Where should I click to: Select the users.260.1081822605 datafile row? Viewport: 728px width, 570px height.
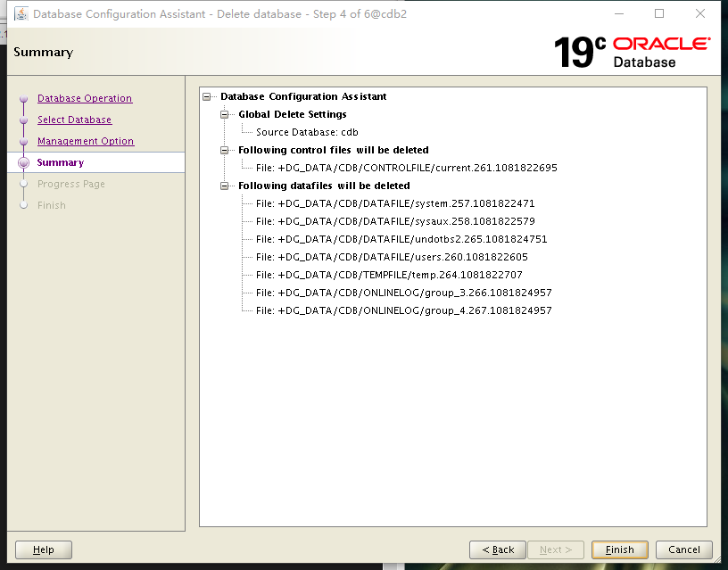coord(392,257)
